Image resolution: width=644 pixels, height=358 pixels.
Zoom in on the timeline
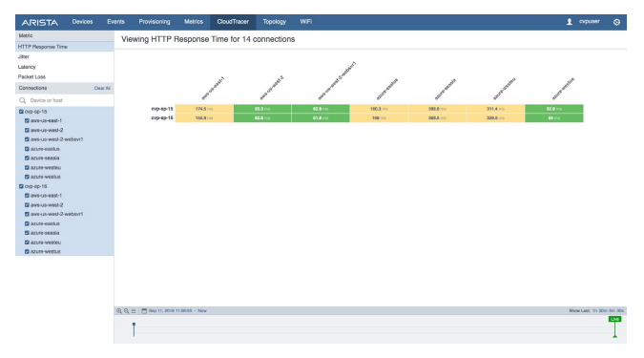pyautogui.click(x=119, y=311)
